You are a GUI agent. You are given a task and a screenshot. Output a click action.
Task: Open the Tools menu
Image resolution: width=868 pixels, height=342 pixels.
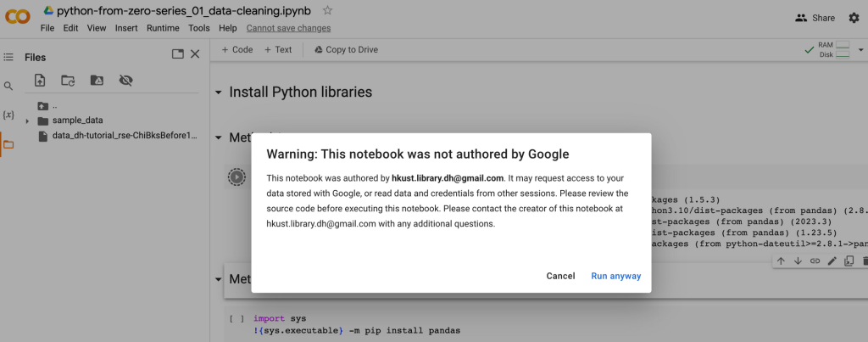pos(198,28)
